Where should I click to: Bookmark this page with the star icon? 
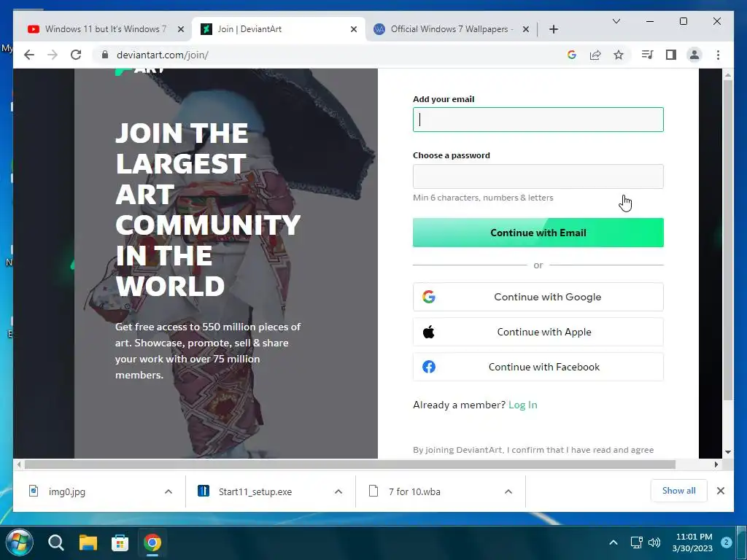point(619,55)
